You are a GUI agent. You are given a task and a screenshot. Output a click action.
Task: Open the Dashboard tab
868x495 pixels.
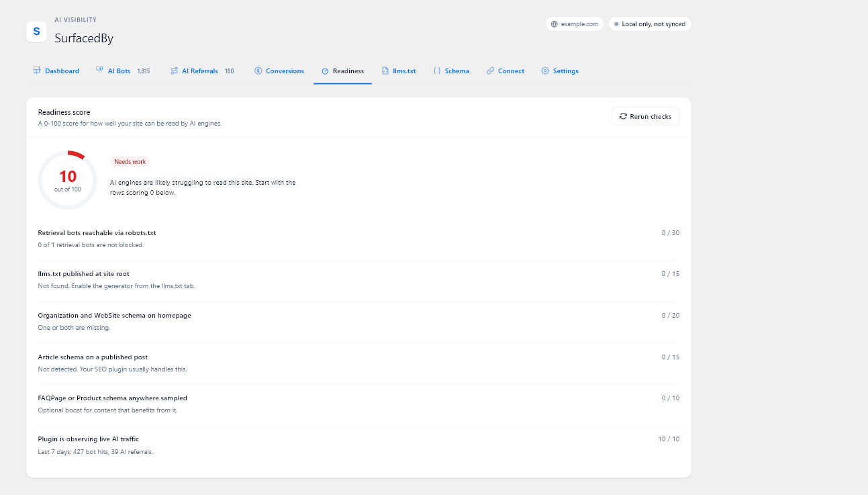(56, 71)
